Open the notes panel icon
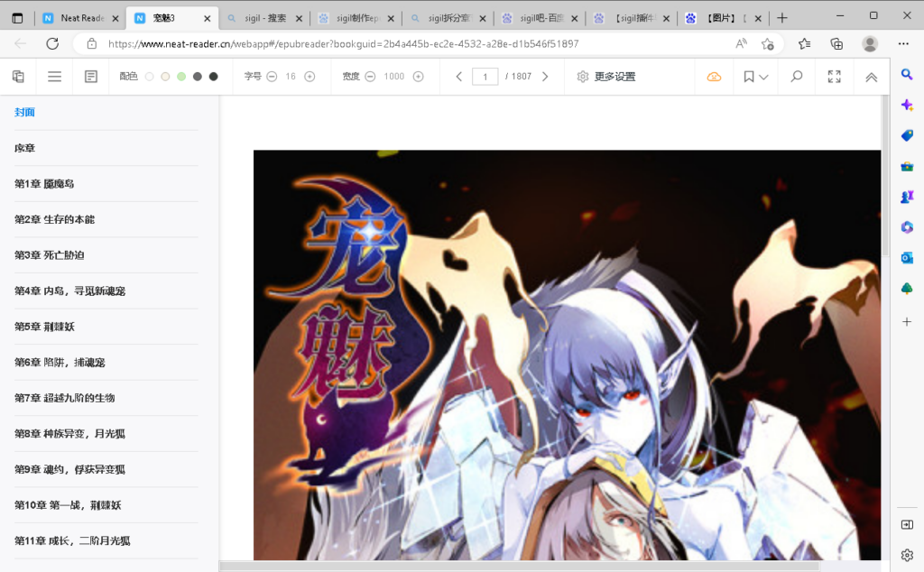 coord(91,77)
